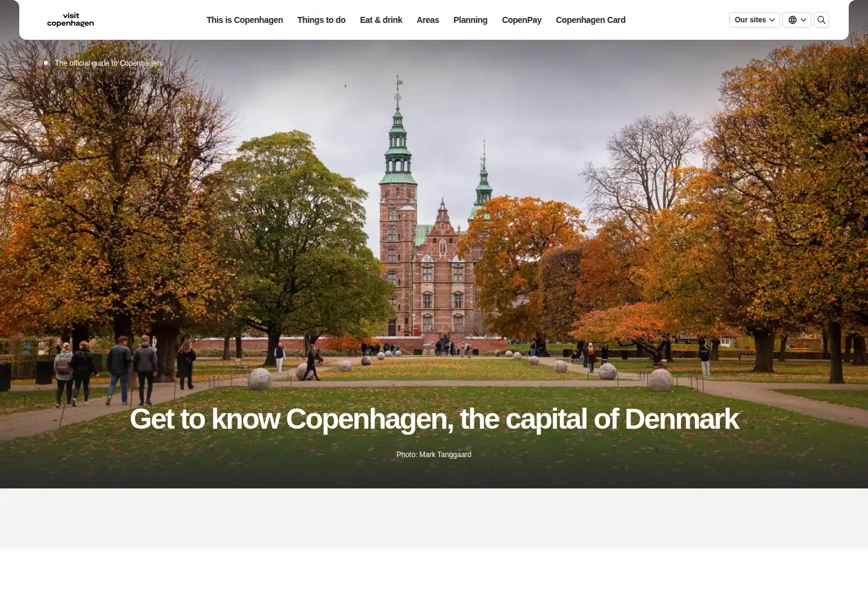868x603 pixels.
Task: Go to the Planning section
Action: [470, 20]
